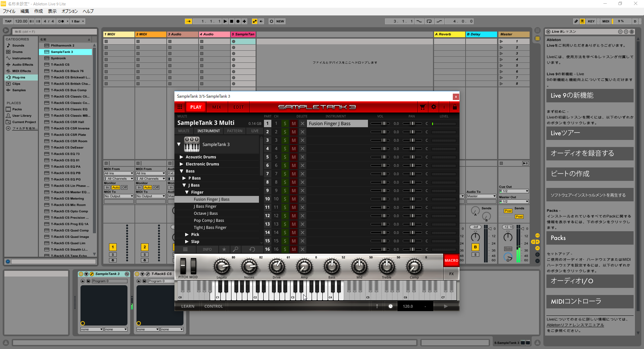Open the Drums category in browser

(17, 52)
